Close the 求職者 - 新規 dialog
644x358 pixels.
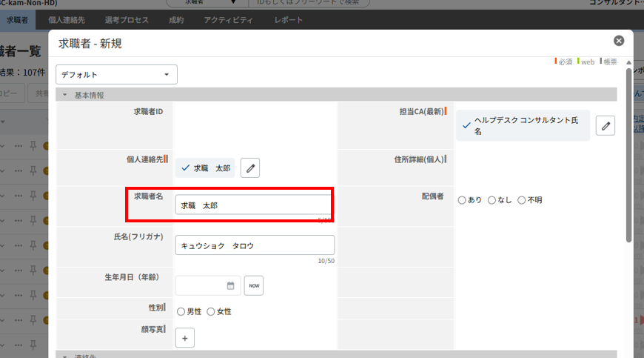(619, 41)
